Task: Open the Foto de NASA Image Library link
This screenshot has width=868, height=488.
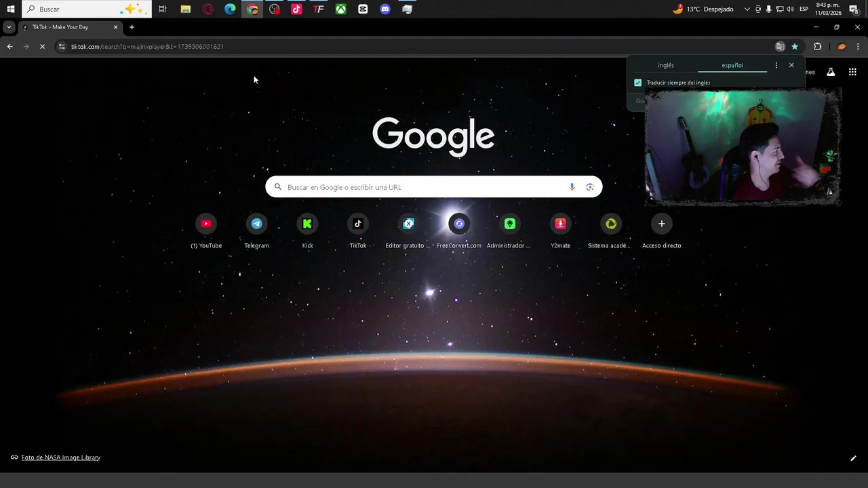Action: coord(61,457)
